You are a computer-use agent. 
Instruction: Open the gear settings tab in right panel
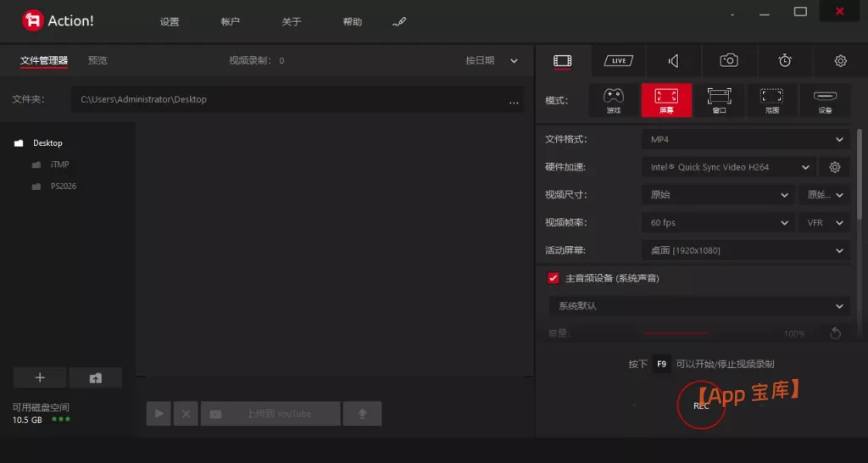pyautogui.click(x=840, y=61)
